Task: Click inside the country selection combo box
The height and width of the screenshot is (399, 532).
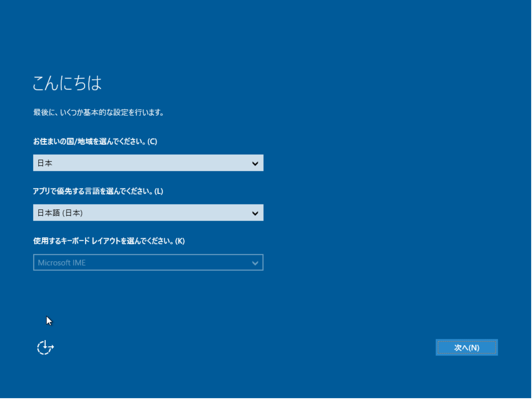Action: point(148,163)
